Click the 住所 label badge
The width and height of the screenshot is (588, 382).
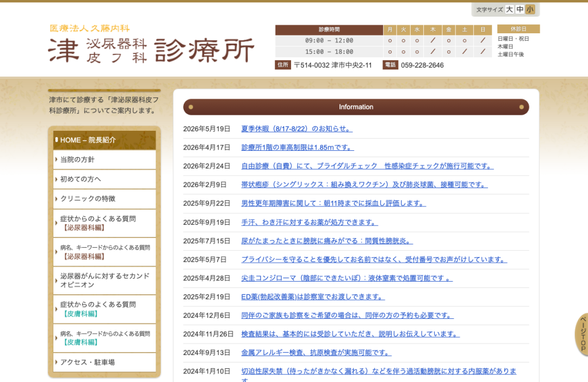pos(283,65)
